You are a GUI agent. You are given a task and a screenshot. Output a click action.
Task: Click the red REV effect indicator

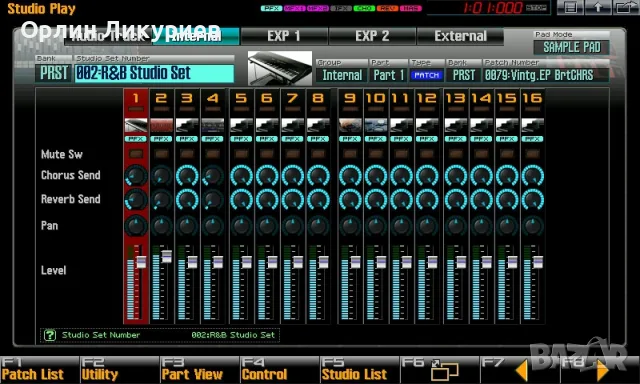[x=388, y=8]
